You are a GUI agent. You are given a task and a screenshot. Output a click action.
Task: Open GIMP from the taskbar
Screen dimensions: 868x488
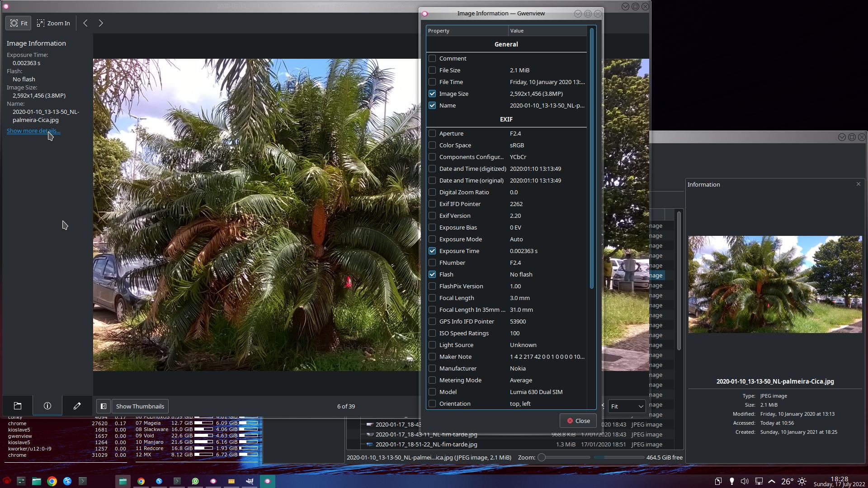250,481
